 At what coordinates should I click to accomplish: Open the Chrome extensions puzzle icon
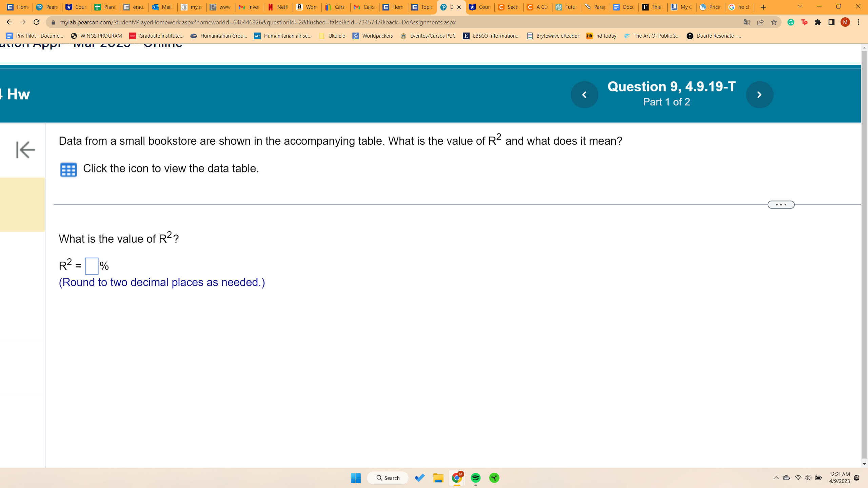tap(818, 22)
